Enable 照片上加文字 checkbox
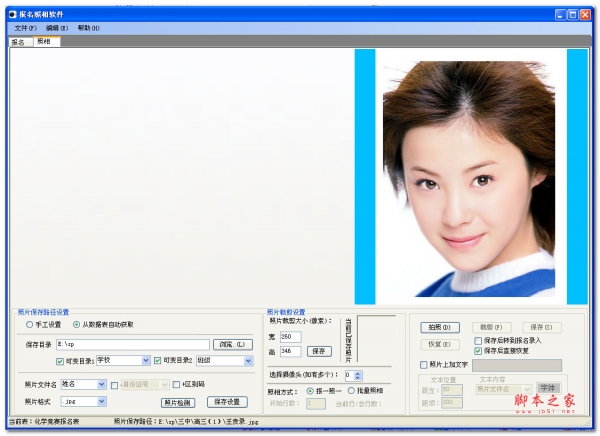Viewport: 600px width, 436px height. click(424, 364)
